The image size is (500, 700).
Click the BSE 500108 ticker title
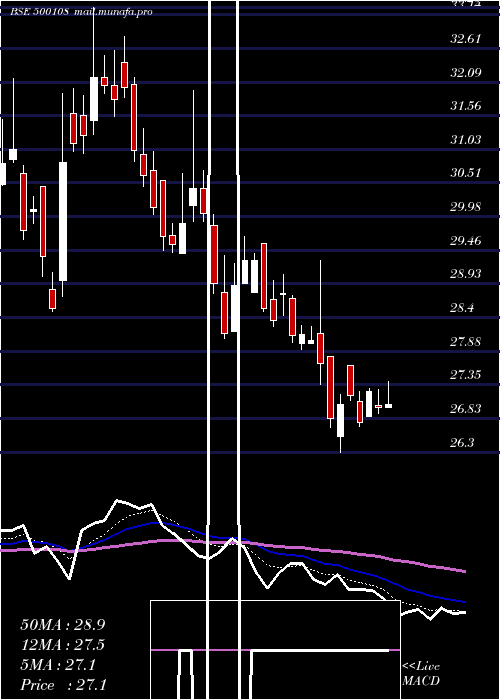(x=40, y=12)
